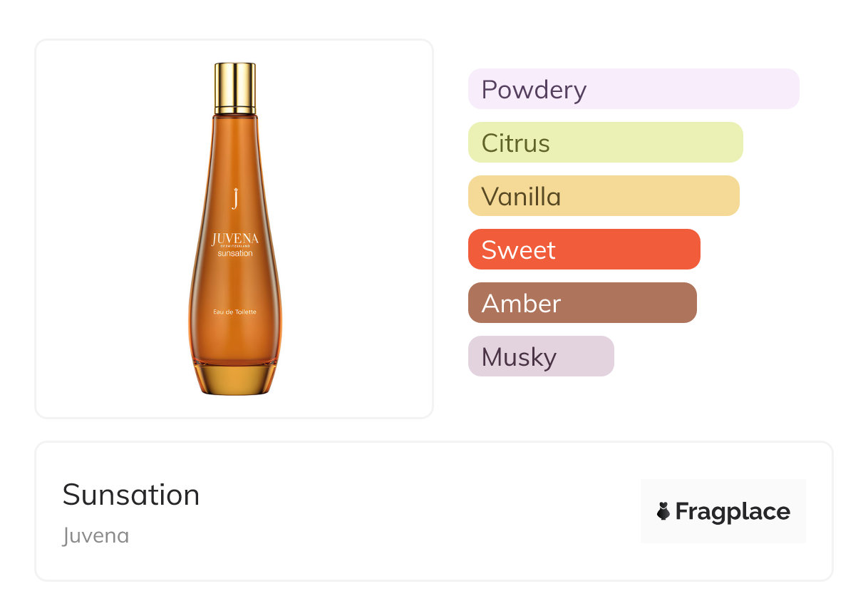The width and height of the screenshot is (868, 616).
Task: Click the gold base of the bottle
Action: point(235,379)
